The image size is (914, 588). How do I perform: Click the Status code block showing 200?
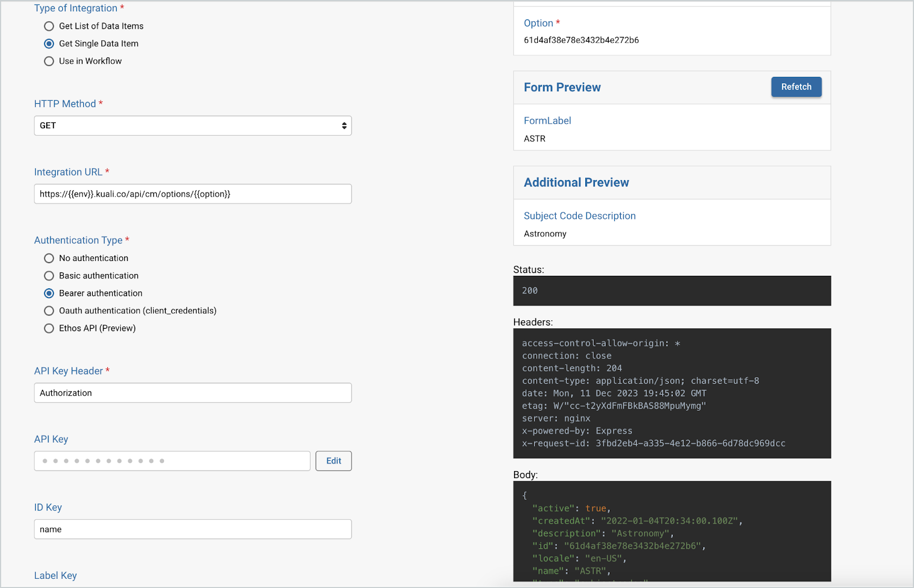(x=671, y=291)
